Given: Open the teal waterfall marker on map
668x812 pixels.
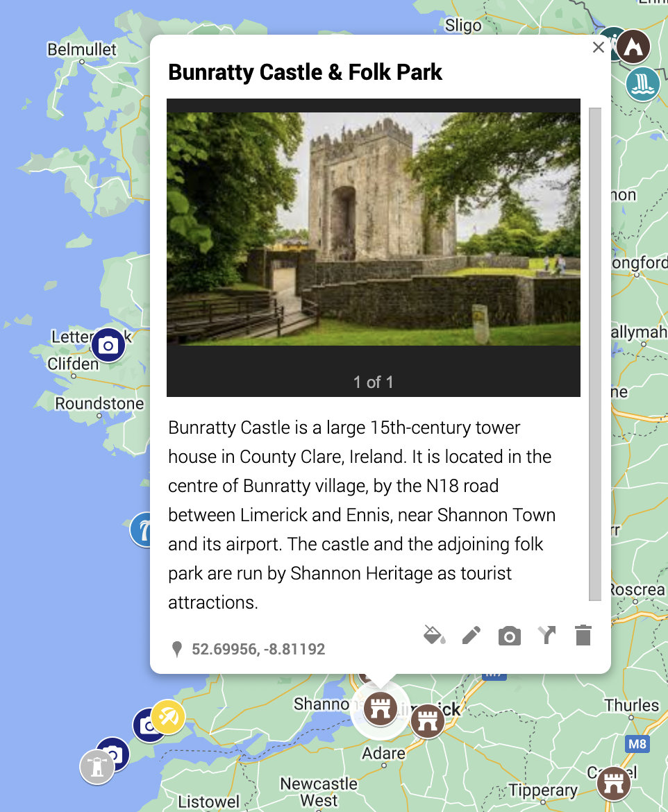Looking at the screenshot, I should point(642,84).
